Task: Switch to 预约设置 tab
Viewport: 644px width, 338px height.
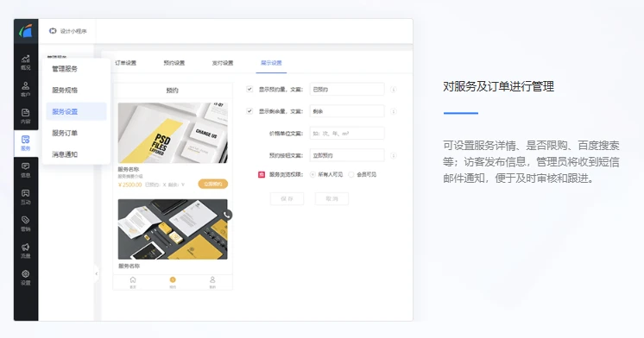Action: (x=174, y=63)
